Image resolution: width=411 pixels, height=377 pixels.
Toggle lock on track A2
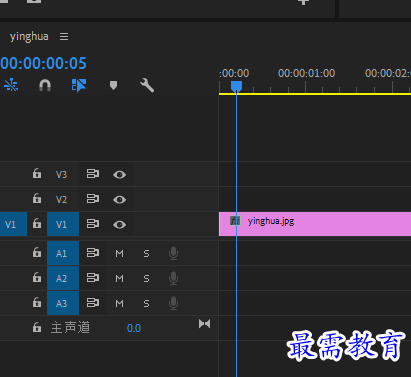(x=37, y=278)
